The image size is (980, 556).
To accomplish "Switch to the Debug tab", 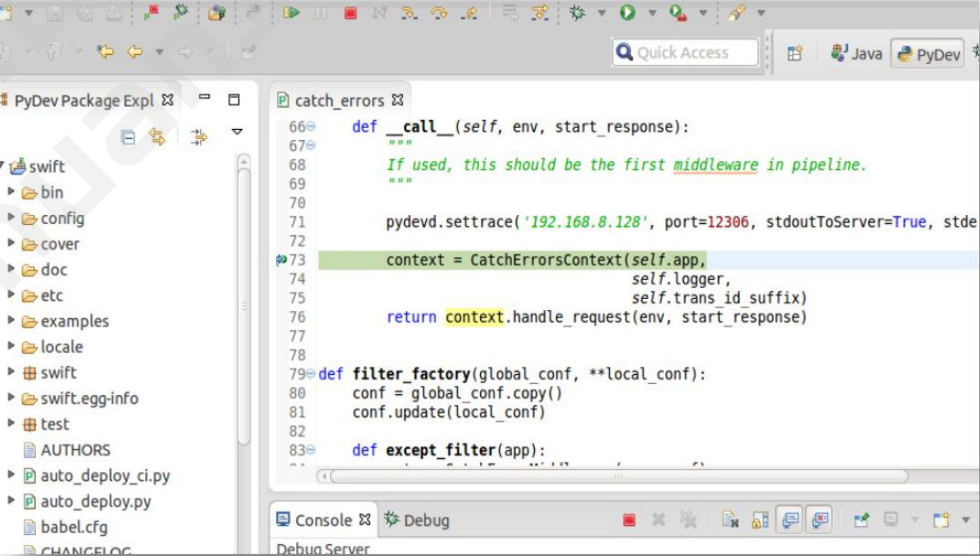I will click(417, 519).
